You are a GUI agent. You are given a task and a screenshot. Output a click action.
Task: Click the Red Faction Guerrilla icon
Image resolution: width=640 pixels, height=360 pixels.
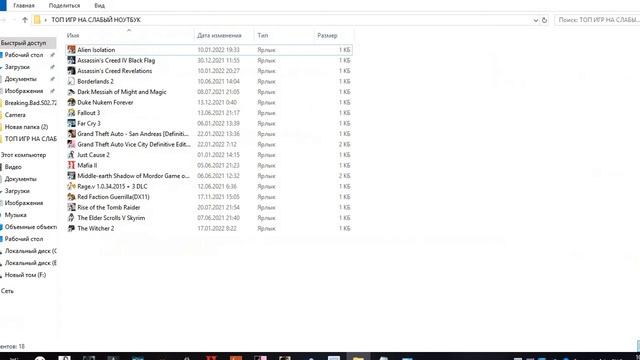click(71, 197)
